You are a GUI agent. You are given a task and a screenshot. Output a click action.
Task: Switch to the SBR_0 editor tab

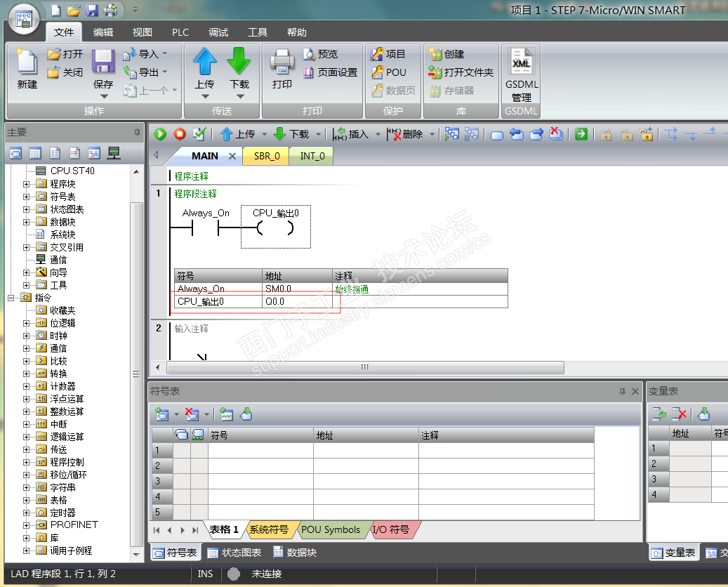[x=267, y=156]
